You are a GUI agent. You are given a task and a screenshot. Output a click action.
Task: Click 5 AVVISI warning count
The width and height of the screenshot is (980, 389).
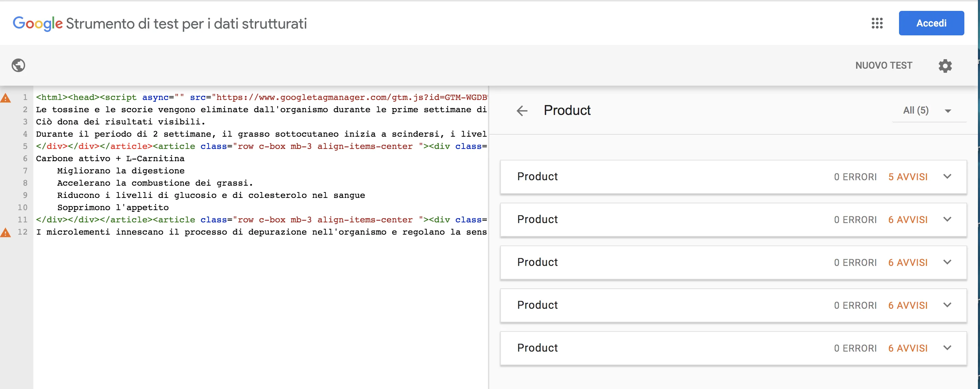(908, 177)
